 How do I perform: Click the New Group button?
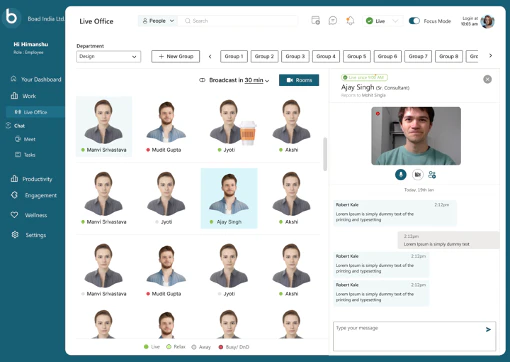point(176,56)
